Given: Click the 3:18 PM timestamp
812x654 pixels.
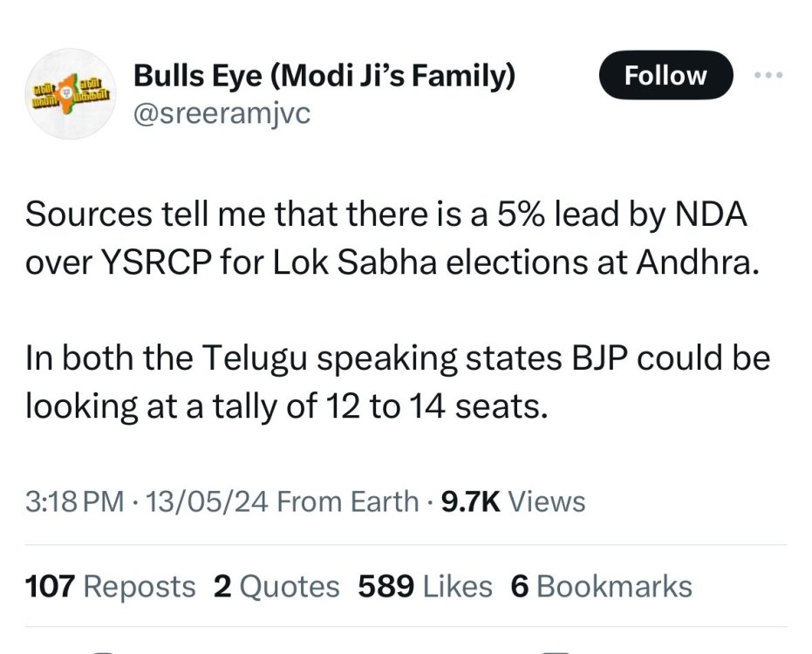Looking at the screenshot, I should pyautogui.click(x=75, y=501).
